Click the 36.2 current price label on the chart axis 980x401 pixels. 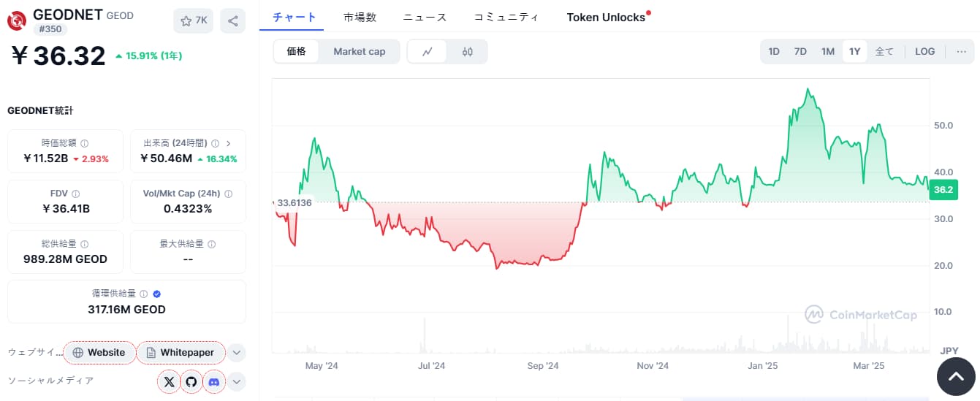click(x=943, y=190)
